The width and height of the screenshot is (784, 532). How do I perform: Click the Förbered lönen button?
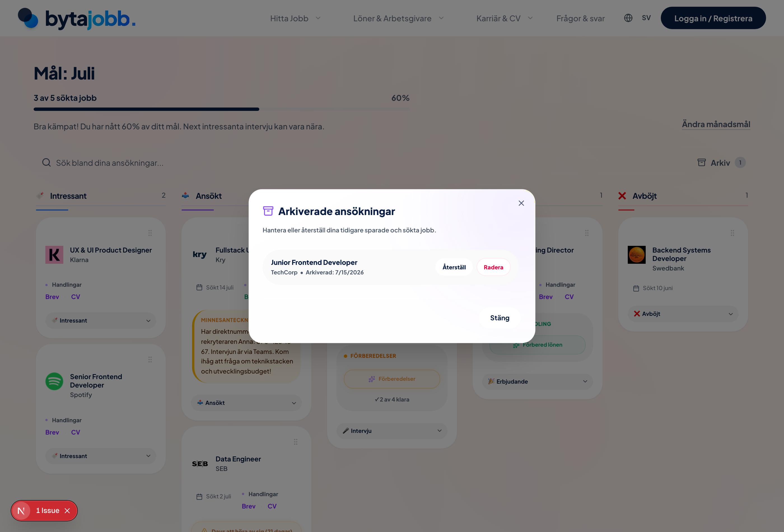point(537,345)
